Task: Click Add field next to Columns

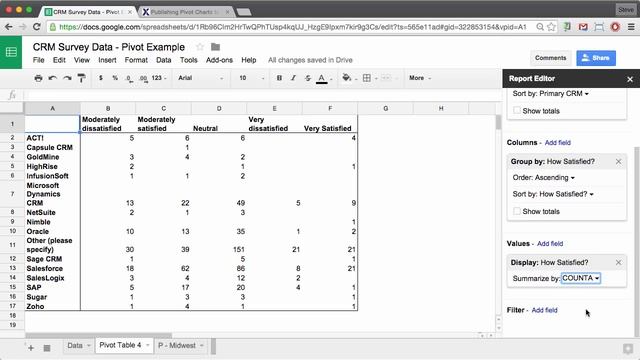Action: pos(558,142)
